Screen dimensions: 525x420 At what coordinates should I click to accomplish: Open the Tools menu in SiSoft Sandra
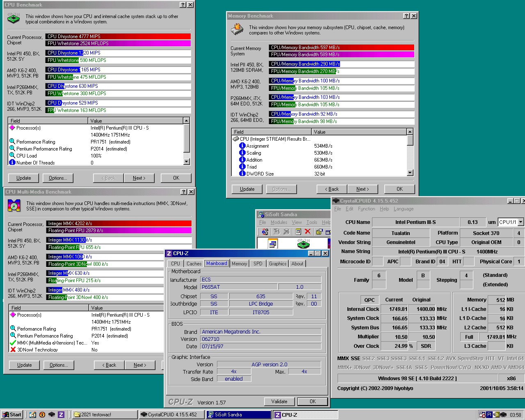click(312, 222)
